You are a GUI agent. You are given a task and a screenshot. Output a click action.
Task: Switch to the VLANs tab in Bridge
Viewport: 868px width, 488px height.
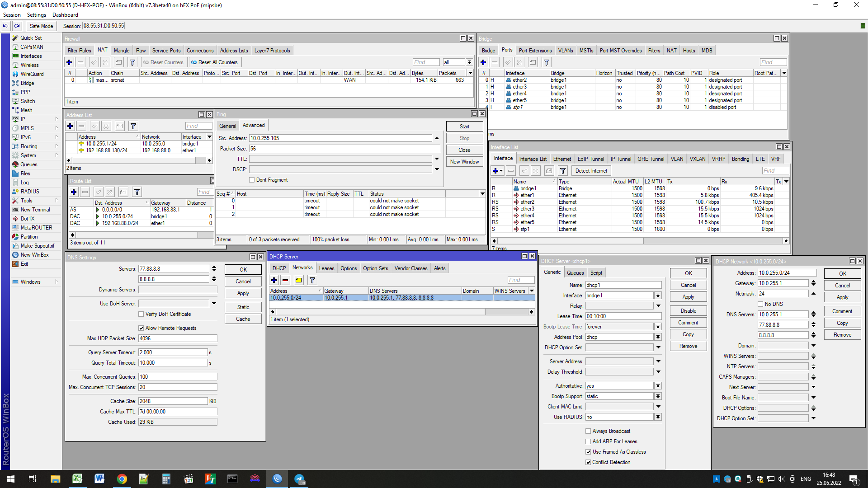coord(565,51)
